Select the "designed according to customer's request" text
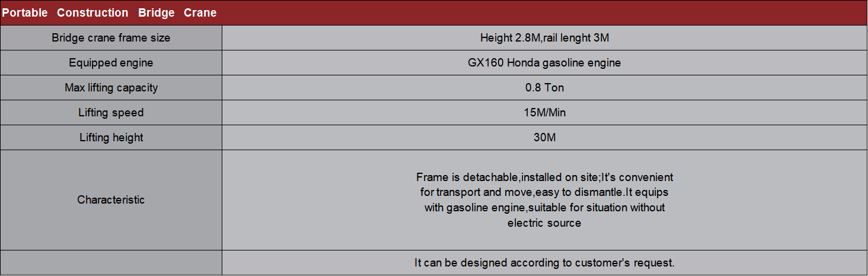Image resolution: width=868 pixels, height=276 pixels. pyautogui.click(x=544, y=263)
